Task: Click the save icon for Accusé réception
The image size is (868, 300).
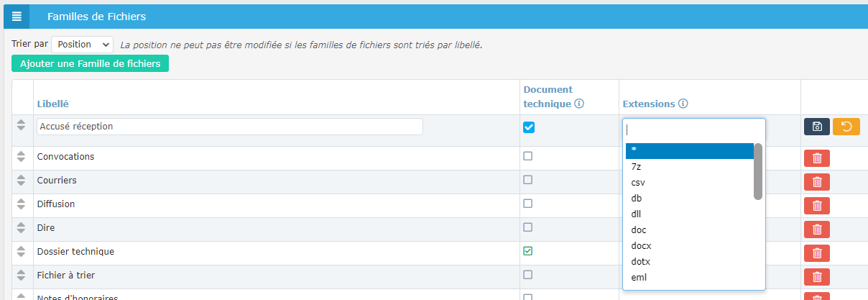Action: 817,127
